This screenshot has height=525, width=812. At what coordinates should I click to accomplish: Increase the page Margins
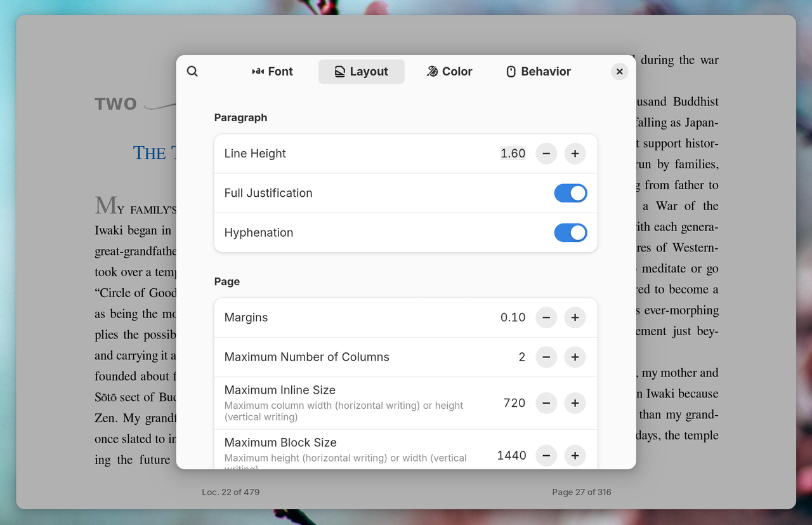point(575,317)
